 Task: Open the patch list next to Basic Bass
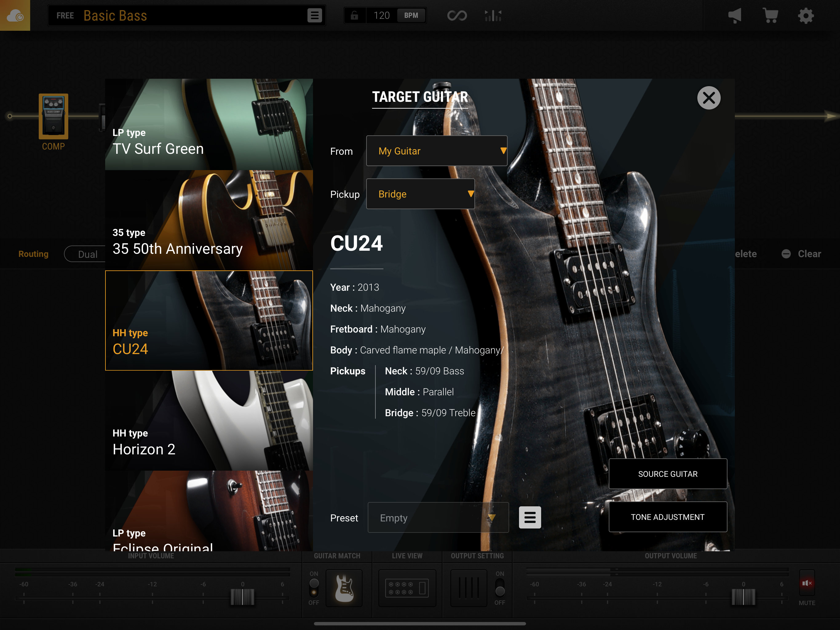[x=315, y=16]
